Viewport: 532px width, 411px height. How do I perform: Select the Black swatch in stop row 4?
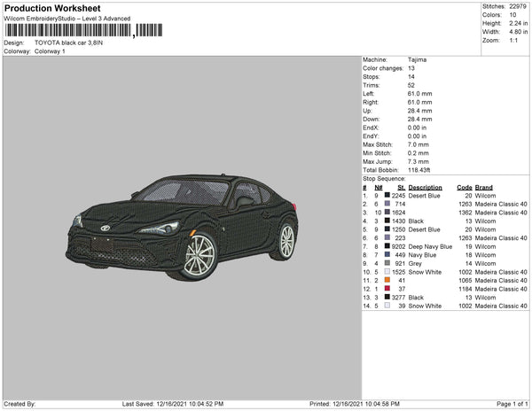click(x=387, y=221)
